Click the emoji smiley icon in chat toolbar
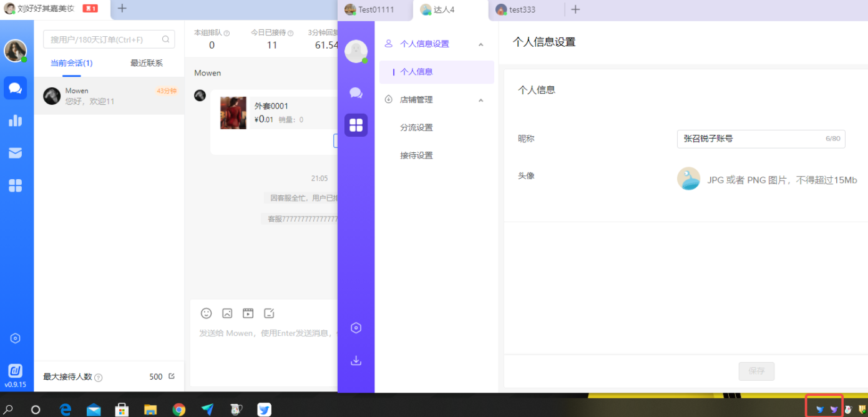 (206, 313)
